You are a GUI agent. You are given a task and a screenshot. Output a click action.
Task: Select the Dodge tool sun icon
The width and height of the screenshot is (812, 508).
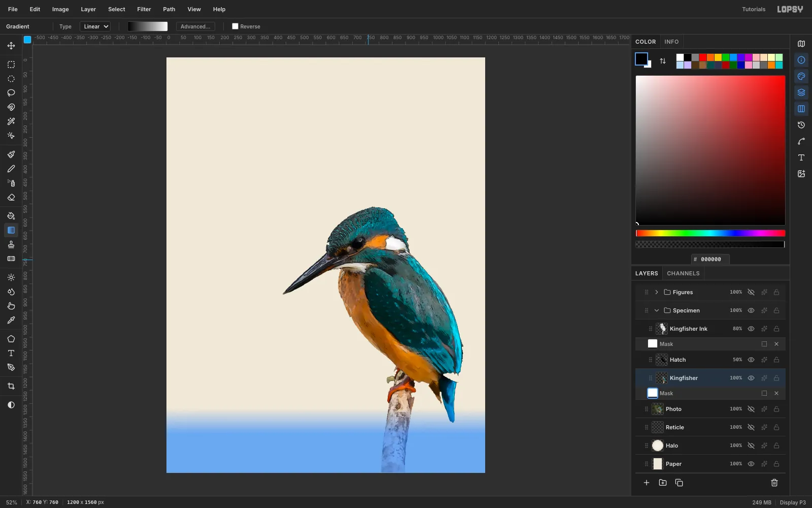coord(11,277)
